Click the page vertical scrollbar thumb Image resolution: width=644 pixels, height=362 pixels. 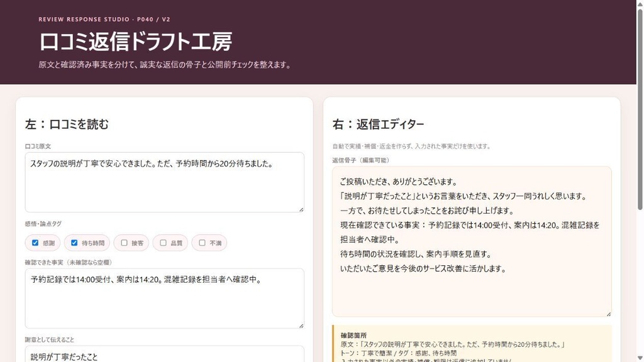(640, 109)
